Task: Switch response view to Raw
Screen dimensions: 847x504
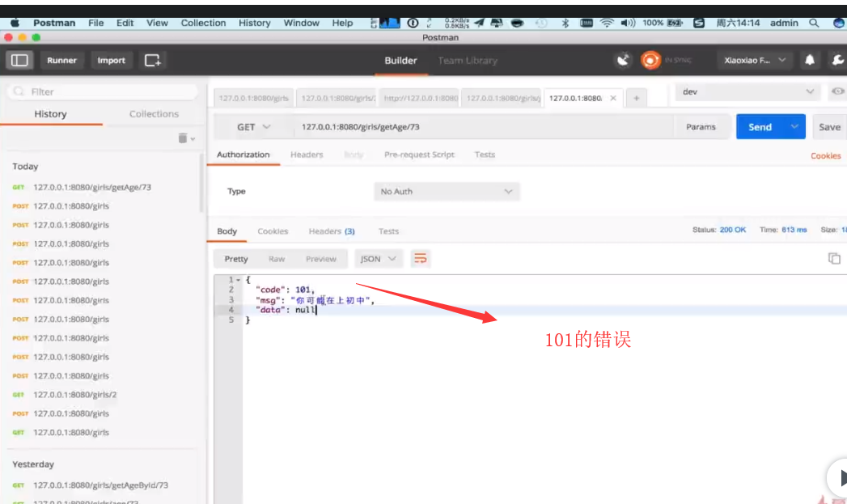Action: pos(277,259)
